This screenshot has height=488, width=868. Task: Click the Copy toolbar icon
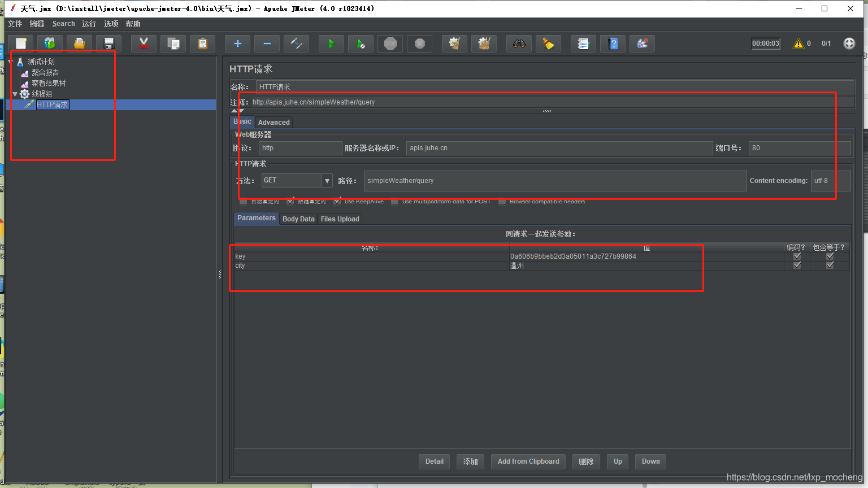[x=173, y=43]
